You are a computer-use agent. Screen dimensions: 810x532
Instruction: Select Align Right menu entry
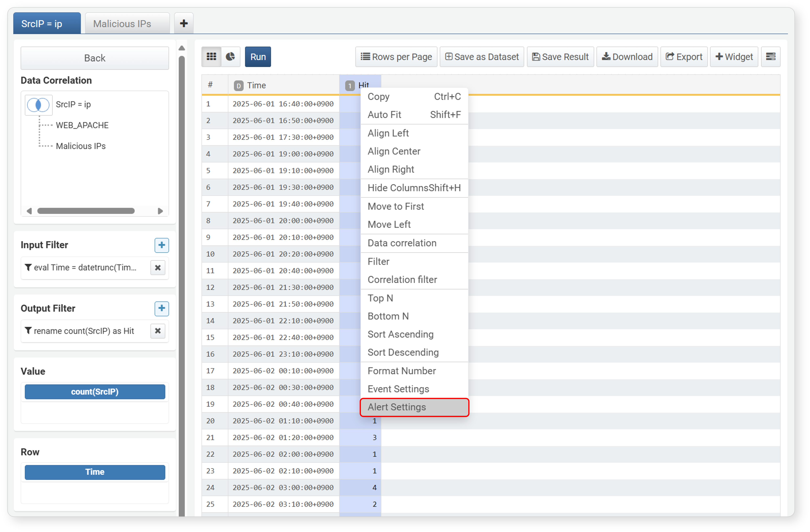414,169
